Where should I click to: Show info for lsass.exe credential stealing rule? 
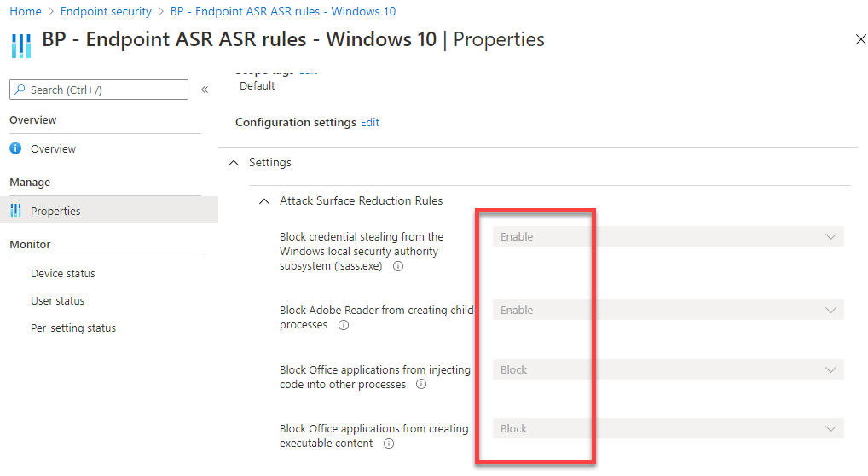click(x=398, y=266)
